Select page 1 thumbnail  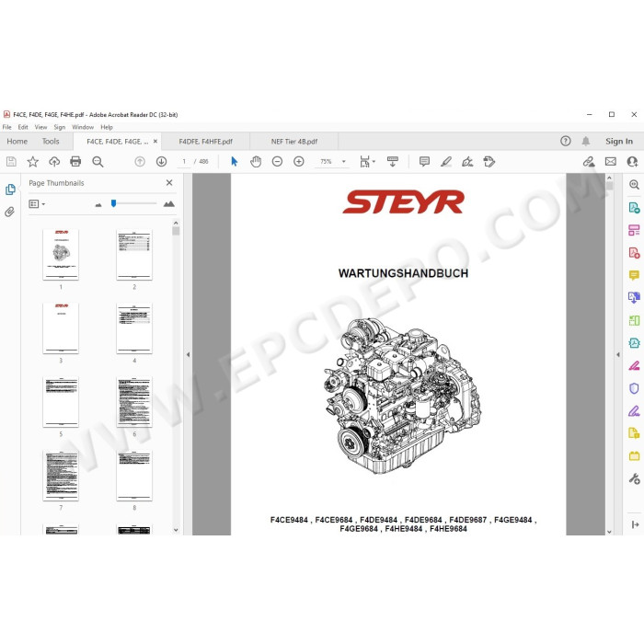coord(61,255)
